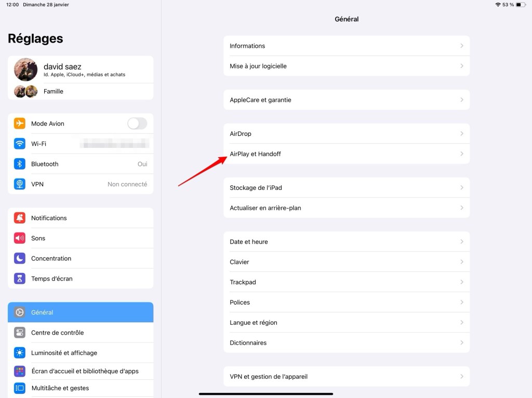Tap Luminosité et affichage sun icon
532x398 pixels.
[20, 353]
